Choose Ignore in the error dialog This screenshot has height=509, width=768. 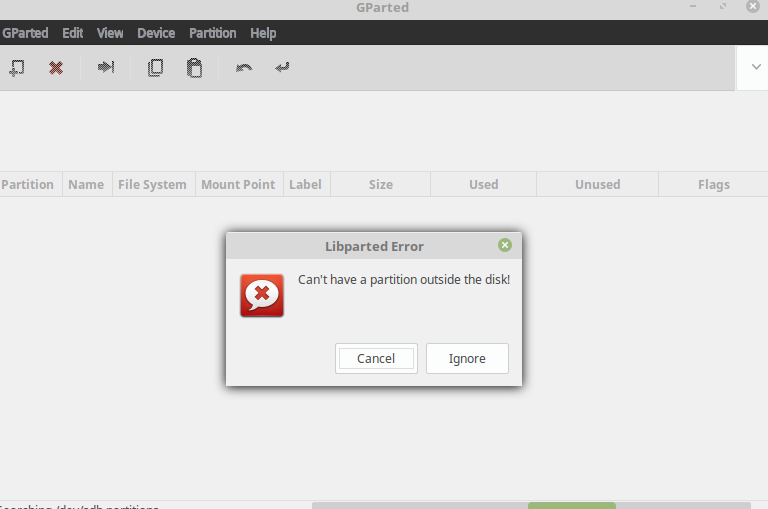(x=467, y=359)
